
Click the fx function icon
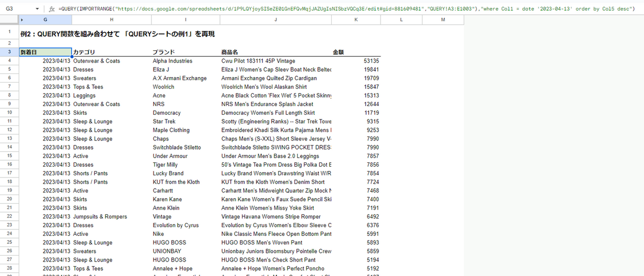click(52, 9)
